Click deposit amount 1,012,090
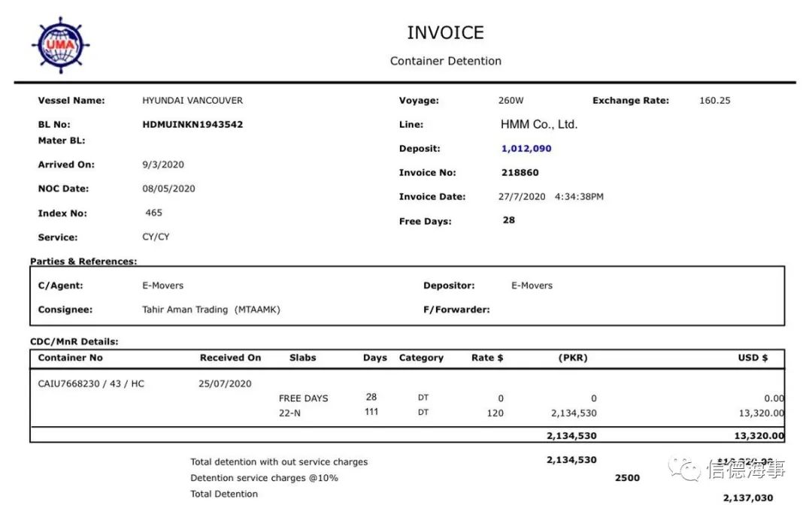This screenshot has width=812, height=505. (526, 149)
